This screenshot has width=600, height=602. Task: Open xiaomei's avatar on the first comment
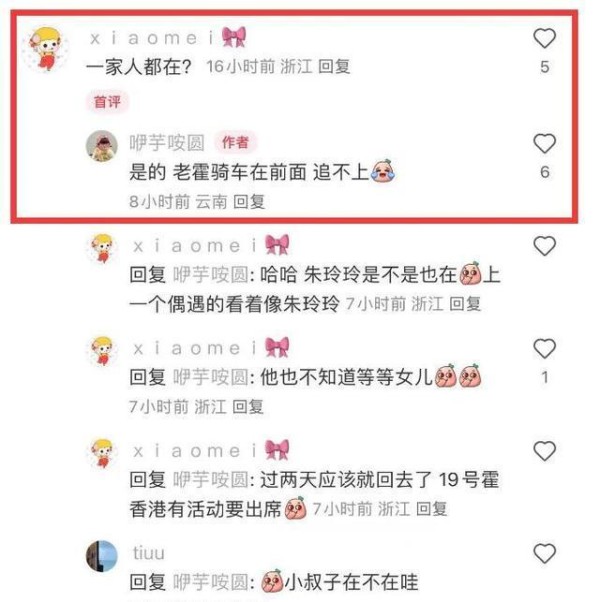(46, 49)
